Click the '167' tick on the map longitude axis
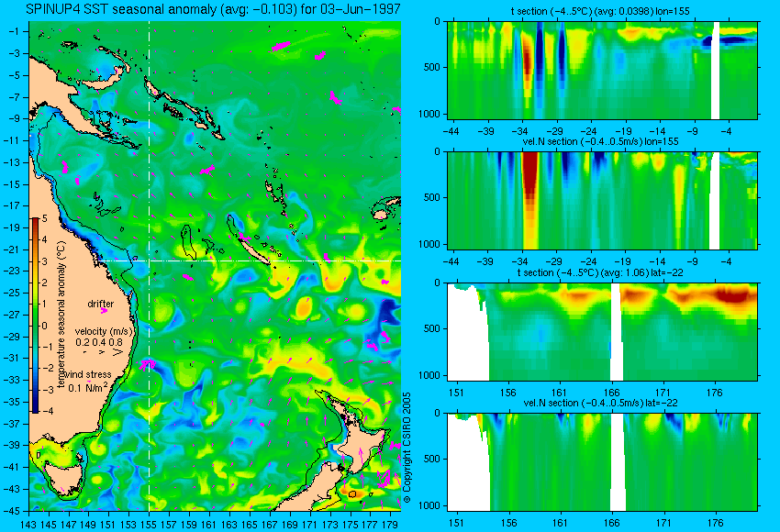 point(269,525)
